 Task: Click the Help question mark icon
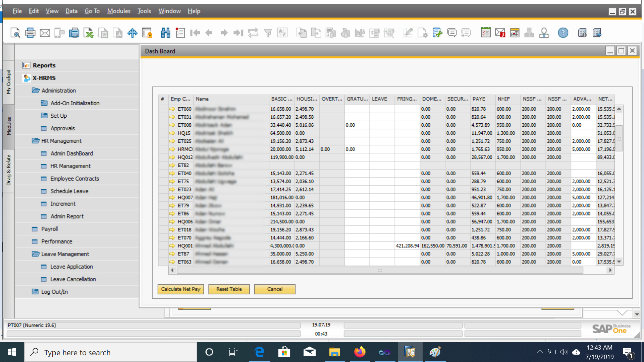point(563,33)
